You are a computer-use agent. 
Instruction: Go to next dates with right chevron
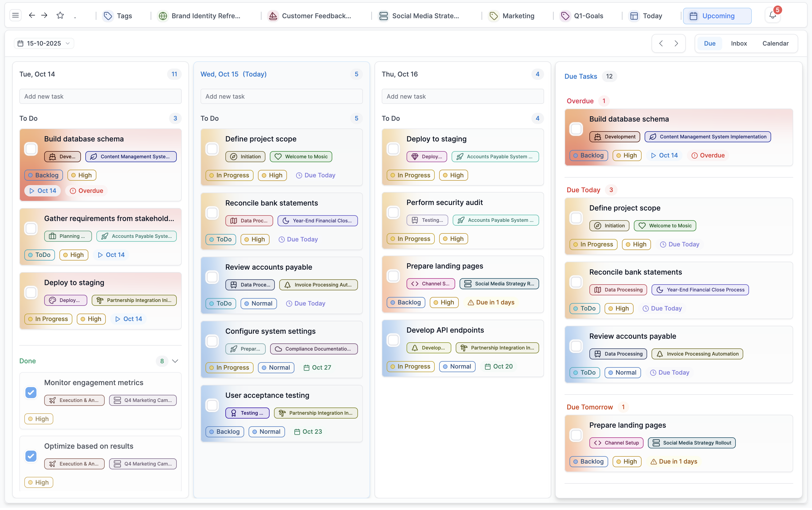pyautogui.click(x=676, y=43)
